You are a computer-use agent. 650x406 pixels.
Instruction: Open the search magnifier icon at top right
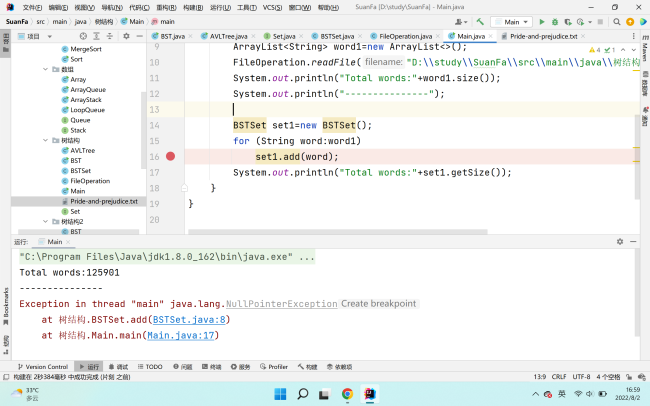pos(618,21)
